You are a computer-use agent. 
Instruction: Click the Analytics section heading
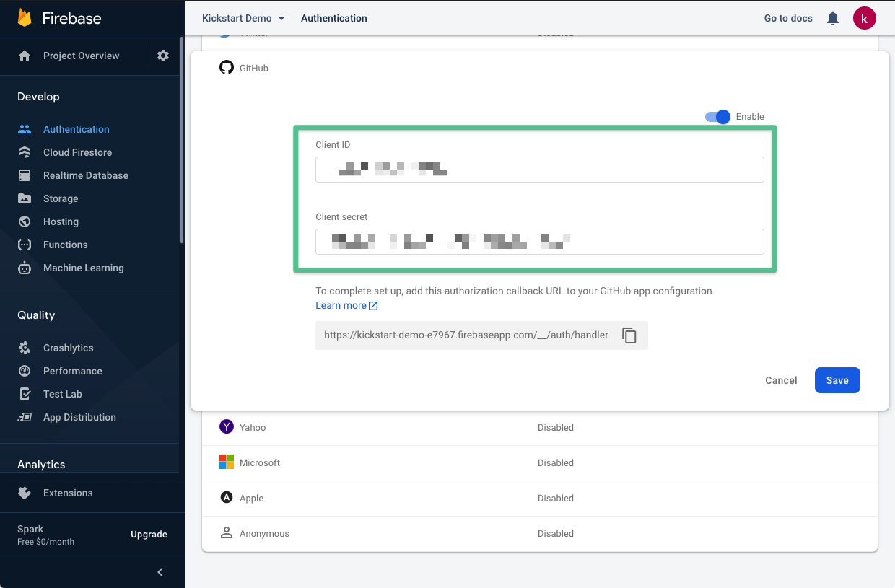point(41,465)
